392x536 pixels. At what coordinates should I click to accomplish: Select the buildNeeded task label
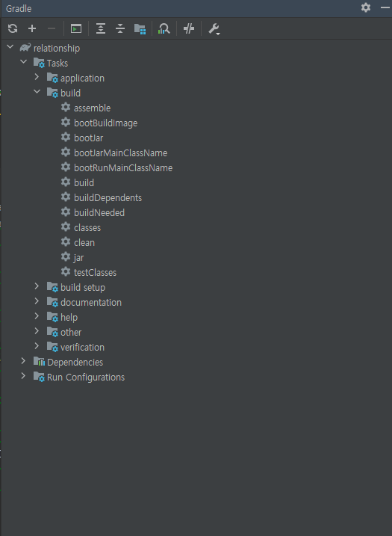99,212
